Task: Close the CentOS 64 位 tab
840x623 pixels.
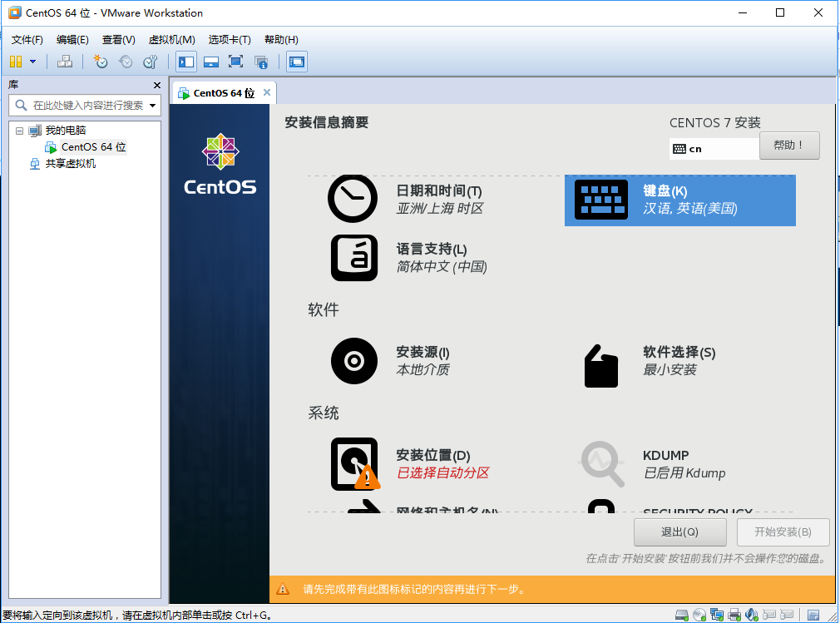Action: pos(267,92)
